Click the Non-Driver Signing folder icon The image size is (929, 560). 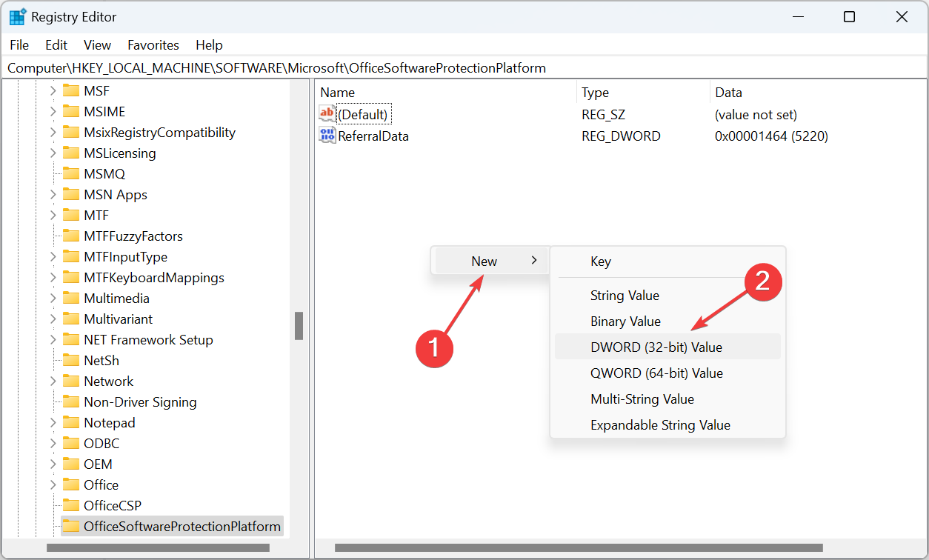point(71,402)
